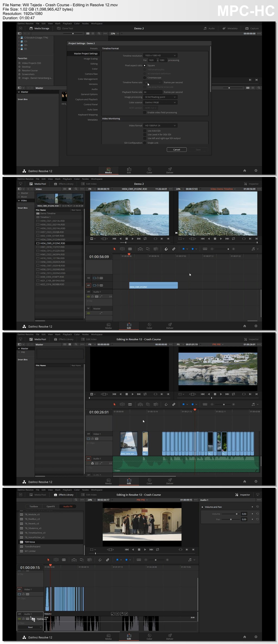Open the Resolve Course favorite
Screen dimensions: 278x644
(x=30, y=71)
